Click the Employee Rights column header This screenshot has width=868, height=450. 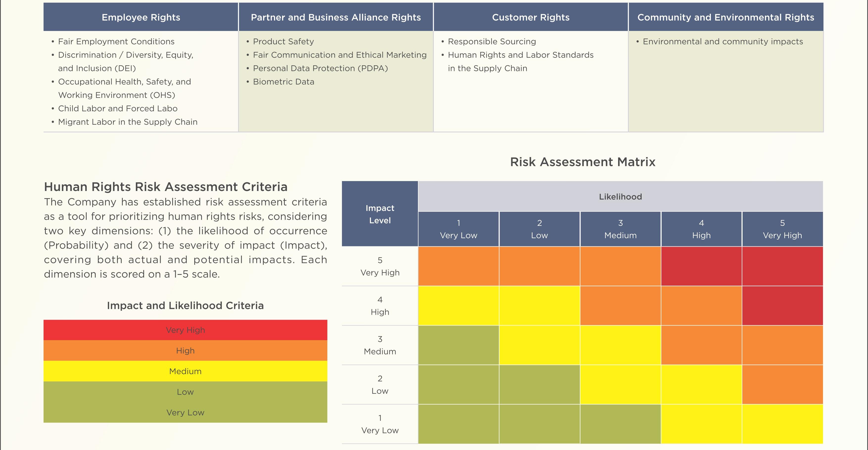pyautogui.click(x=141, y=17)
